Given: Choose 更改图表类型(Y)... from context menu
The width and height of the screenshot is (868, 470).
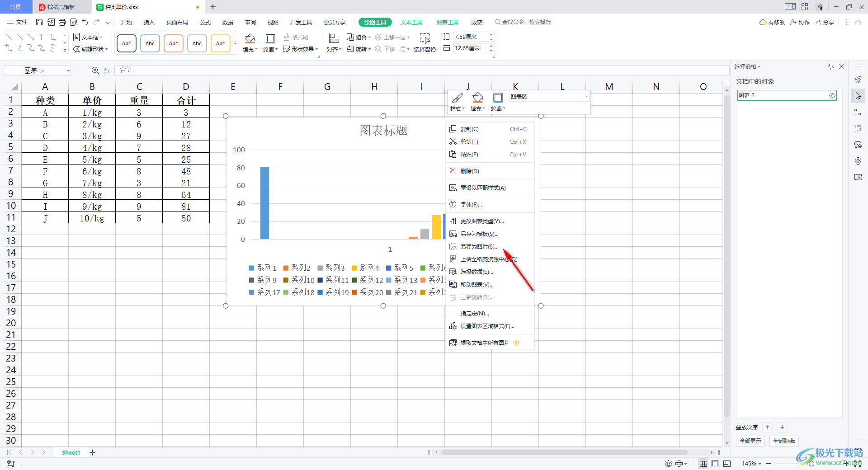Looking at the screenshot, I should tap(490, 221).
